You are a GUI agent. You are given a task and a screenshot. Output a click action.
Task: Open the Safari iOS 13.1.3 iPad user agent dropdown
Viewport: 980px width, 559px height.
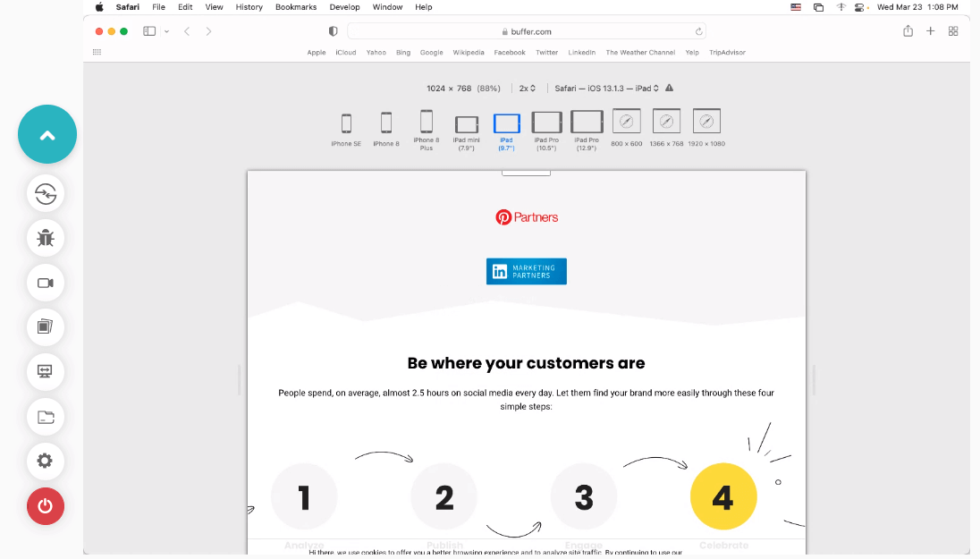[607, 89]
